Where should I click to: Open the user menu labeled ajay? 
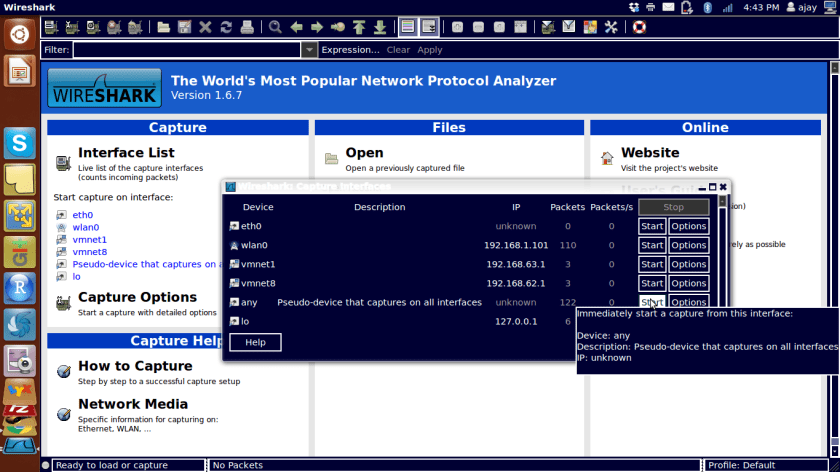click(x=800, y=7)
